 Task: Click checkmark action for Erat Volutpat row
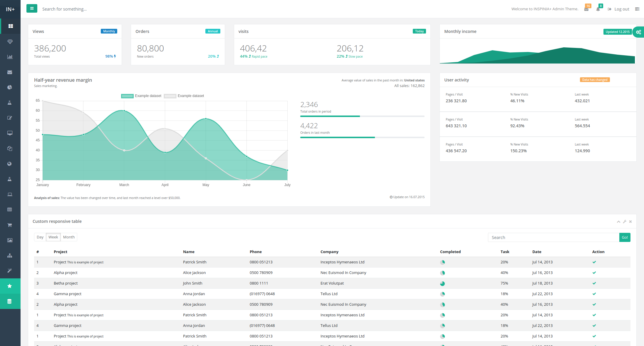pyautogui.click(x=594, y=283)
